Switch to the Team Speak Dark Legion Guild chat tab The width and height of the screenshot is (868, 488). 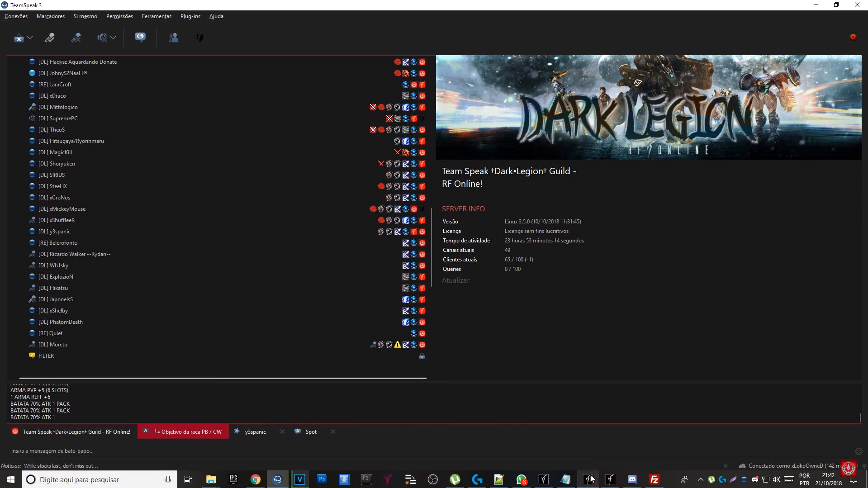(x=71, y=432)
